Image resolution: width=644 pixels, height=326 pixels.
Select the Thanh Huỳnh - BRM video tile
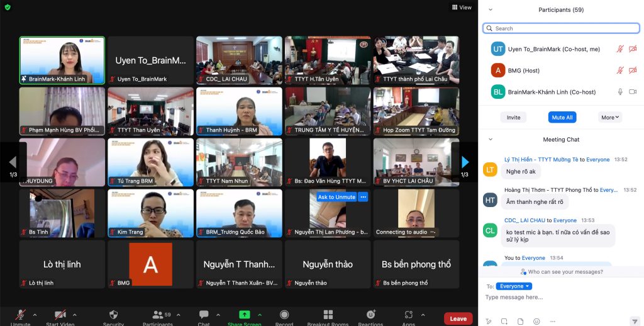click(x=239, y=111)
